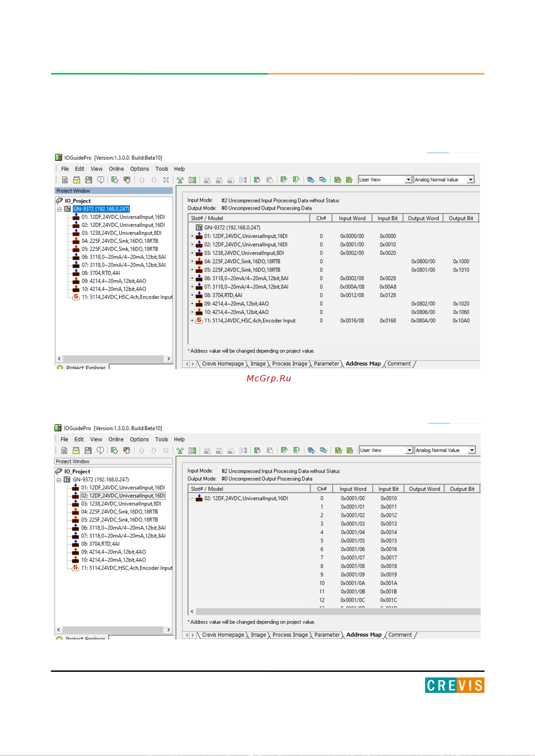The width and height of the screenshot is (535, 756).
Task: Open File menu in upper window
Action: click(65, 169)
